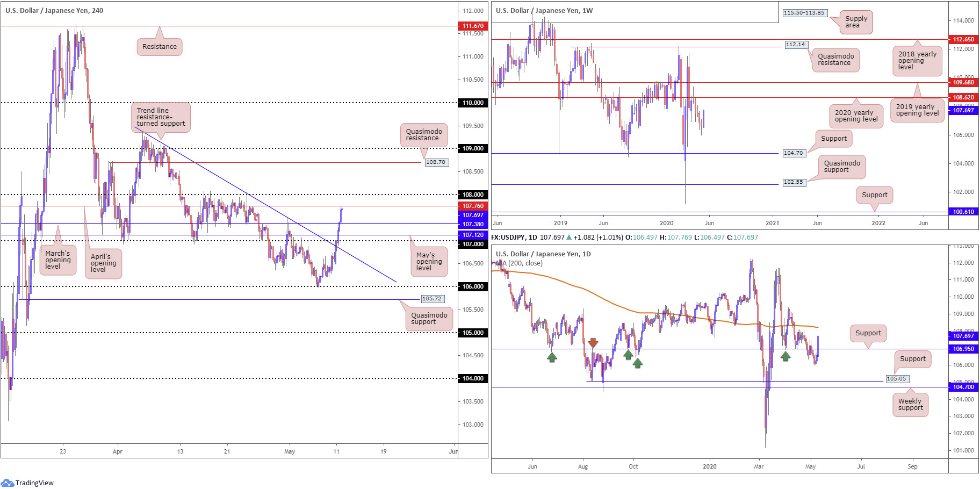Click the U.S. Dollar / Japanese Yen, 1D title
Screen dimensions: 980x489
pos(543,254)
